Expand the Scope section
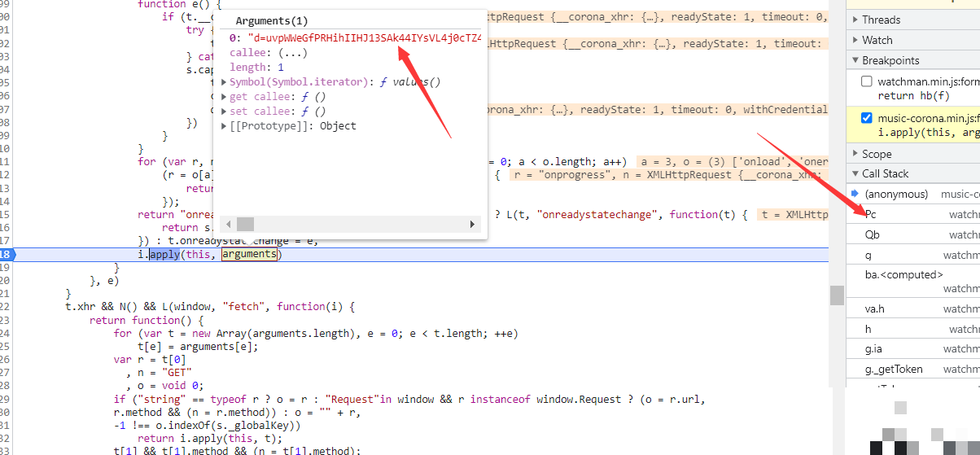Screen dimensions: 980x455 tap(855, 154)
